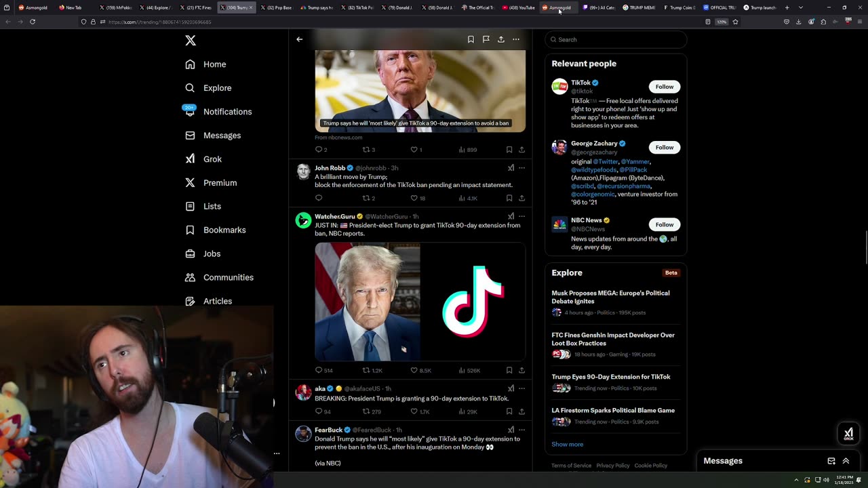Click the X logo in the left sidebar
This screenshot has width=868, height=488.
(x=191, y=41)
